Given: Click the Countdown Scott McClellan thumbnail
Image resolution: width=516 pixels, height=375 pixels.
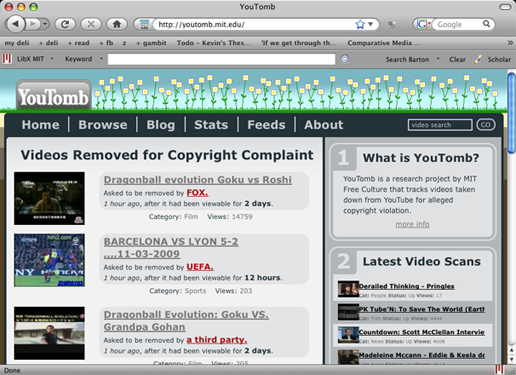Looking at the screenshot, I should point(348,335).
